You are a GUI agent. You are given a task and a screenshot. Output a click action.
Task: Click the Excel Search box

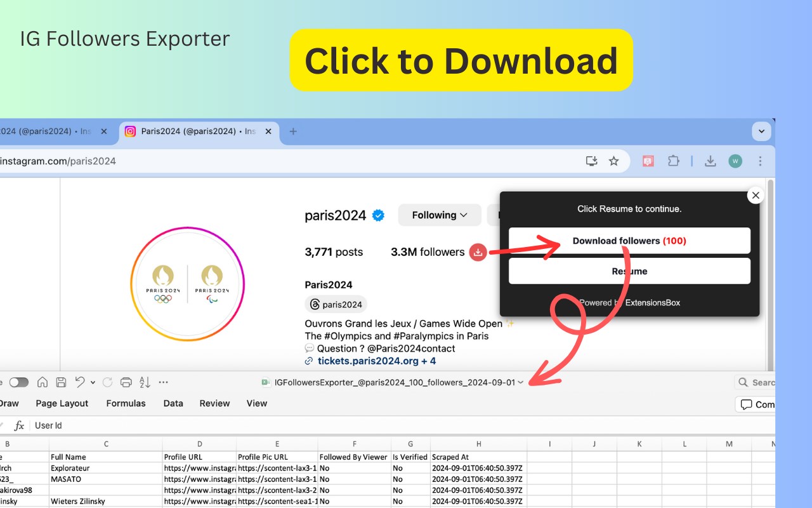tap(755, 382)
